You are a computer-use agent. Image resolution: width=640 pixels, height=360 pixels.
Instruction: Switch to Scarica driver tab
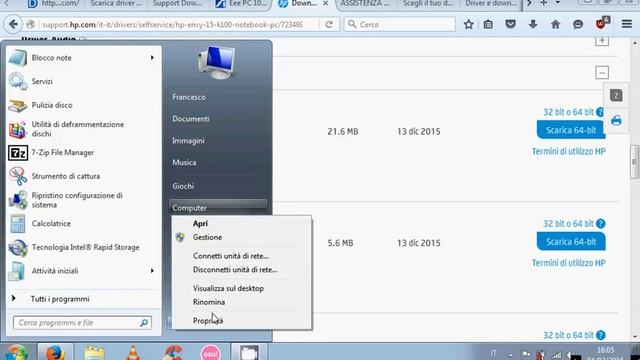point(116,4)
